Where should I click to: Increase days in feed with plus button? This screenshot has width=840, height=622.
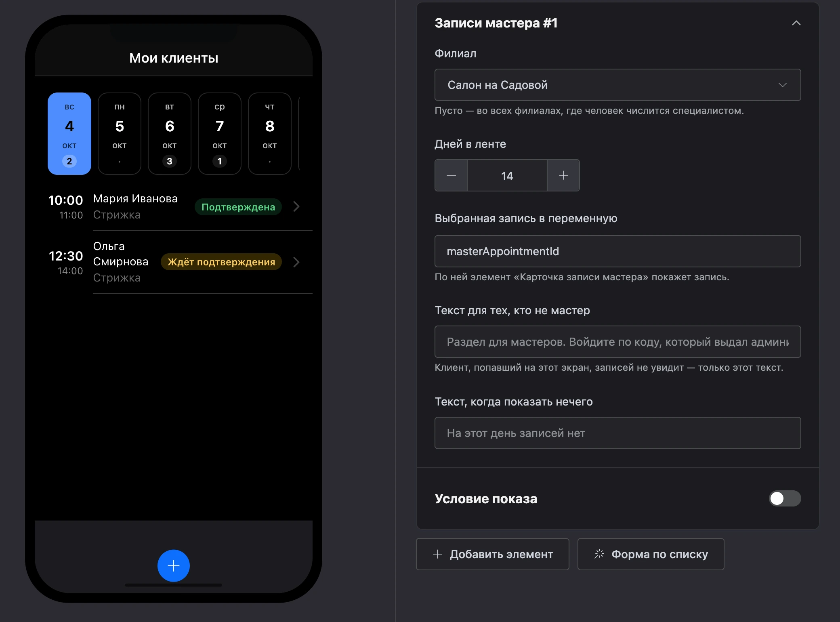pos(563,175)
